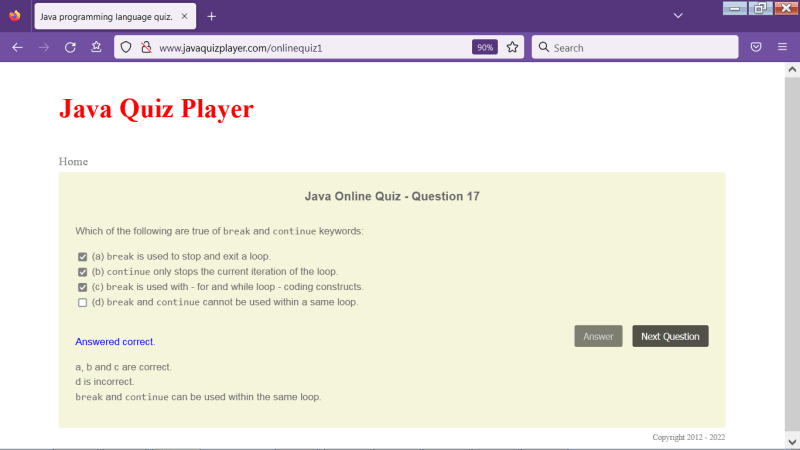Image resolution: width=800 pixels, height=450 pixels.
Task: Click the scrollbar up arrow
Action: [x=792, y=69]
